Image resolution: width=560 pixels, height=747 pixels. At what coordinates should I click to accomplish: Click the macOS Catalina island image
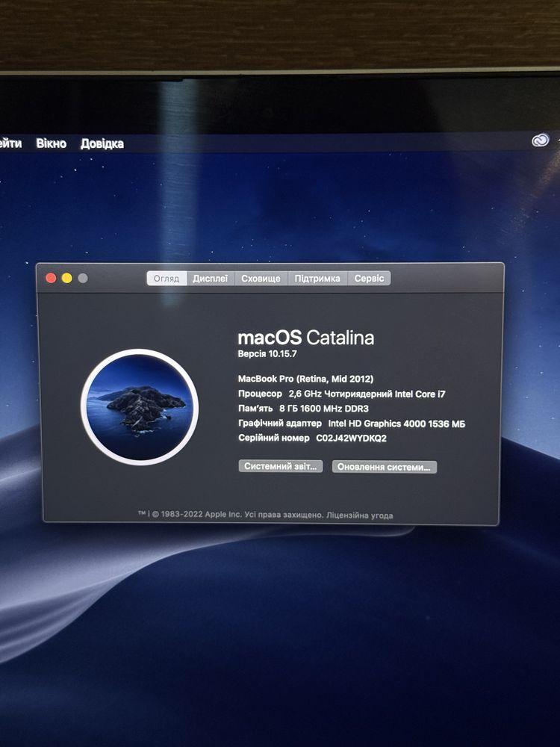point(140,407)
